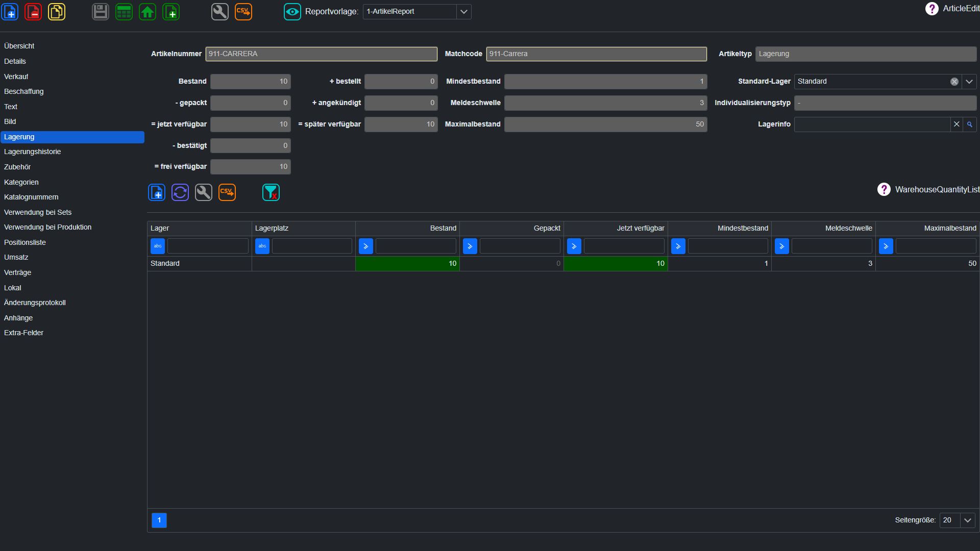Screen dimensions: 980x551
Task: Open the Lagerungshistorie section
Action: (72, 152)
